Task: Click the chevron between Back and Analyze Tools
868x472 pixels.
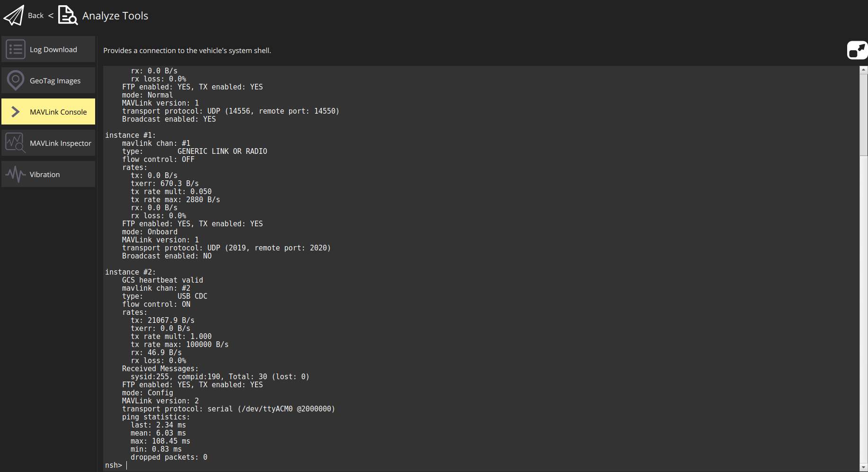Action: tap(51, 16)
